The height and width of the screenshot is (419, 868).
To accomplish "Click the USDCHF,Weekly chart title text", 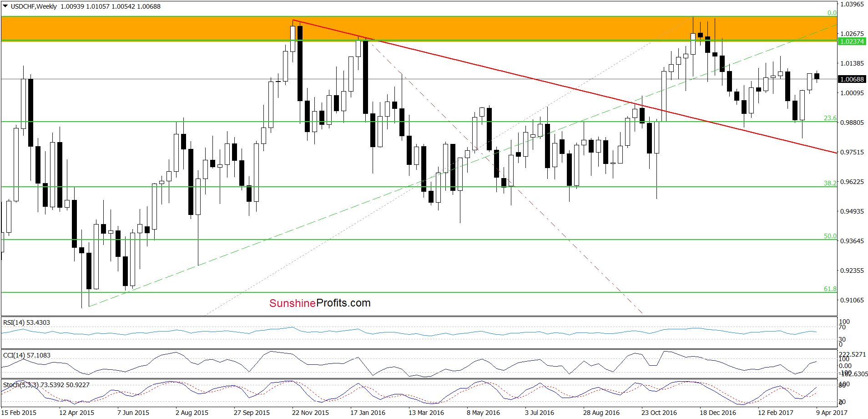I will coord(34,6).
